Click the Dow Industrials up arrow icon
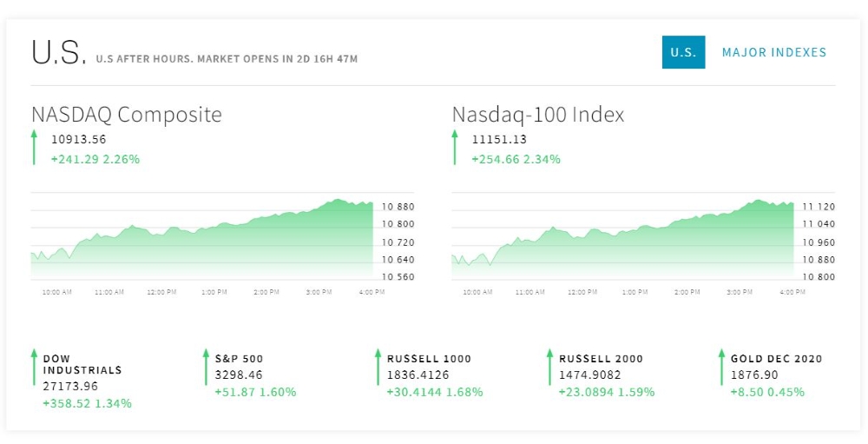868x444 pixels. point(34,367)
